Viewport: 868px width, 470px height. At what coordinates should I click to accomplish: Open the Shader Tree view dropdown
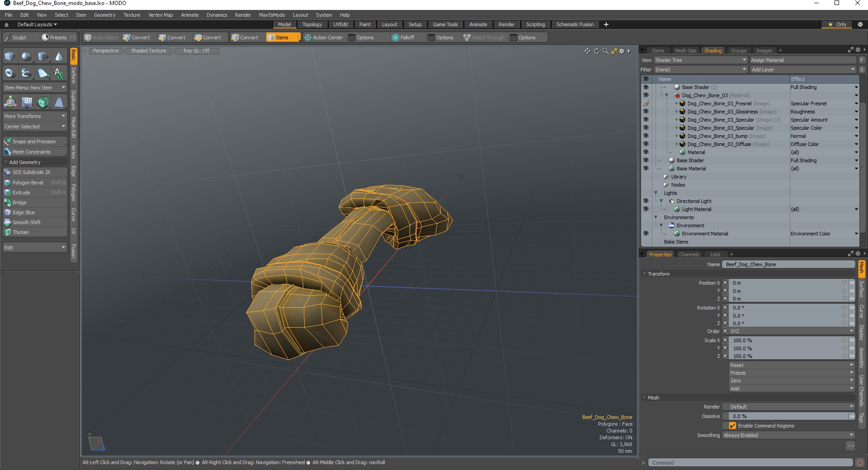700,60
